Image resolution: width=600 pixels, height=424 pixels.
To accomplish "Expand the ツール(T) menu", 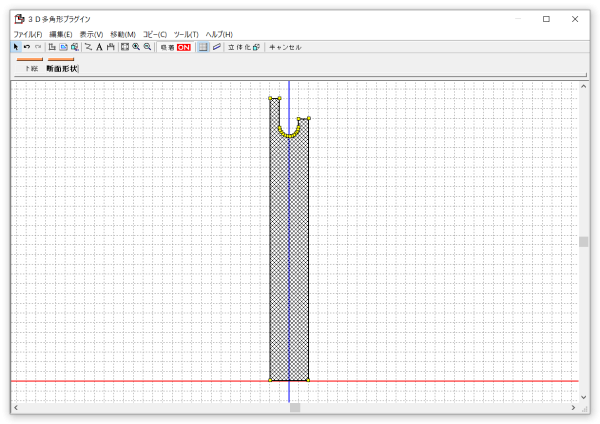I will coord(186,34).
